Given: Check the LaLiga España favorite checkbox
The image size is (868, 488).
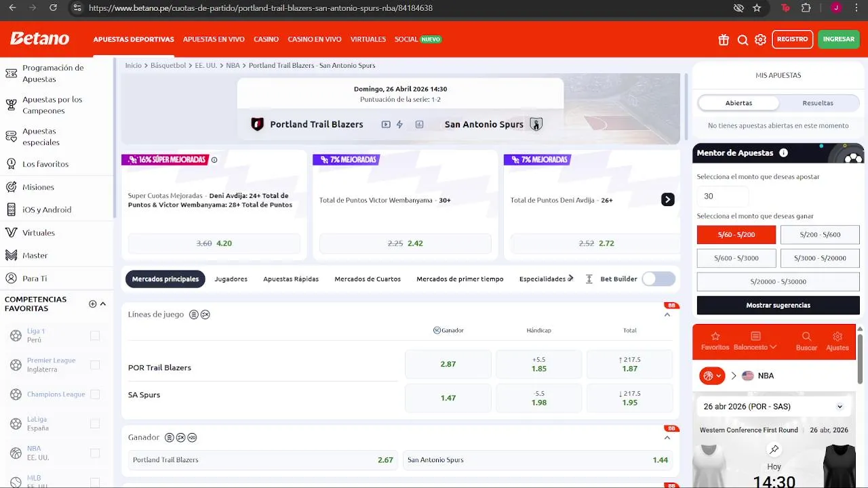Looking at the screenshot, I should tap(95, 424).
